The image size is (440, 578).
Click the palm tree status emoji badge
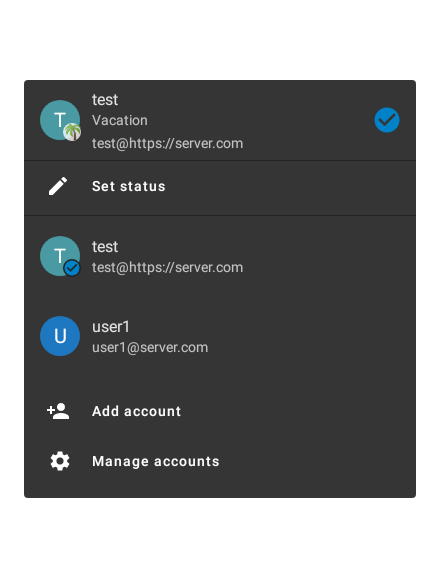coord(72,132)
